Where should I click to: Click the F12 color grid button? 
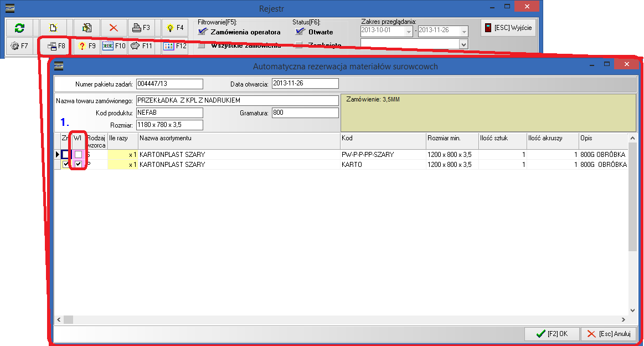[x=174, y=47]
